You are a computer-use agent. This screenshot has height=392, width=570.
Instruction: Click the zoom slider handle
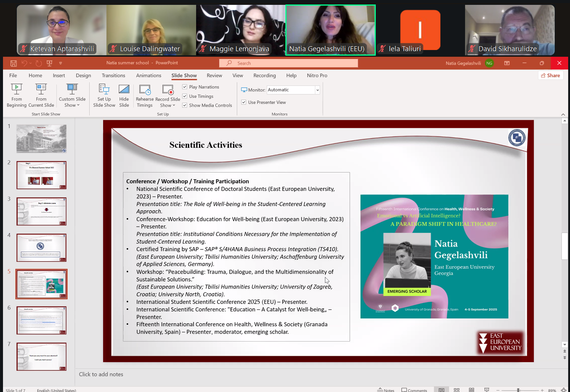tap(518, 390)
